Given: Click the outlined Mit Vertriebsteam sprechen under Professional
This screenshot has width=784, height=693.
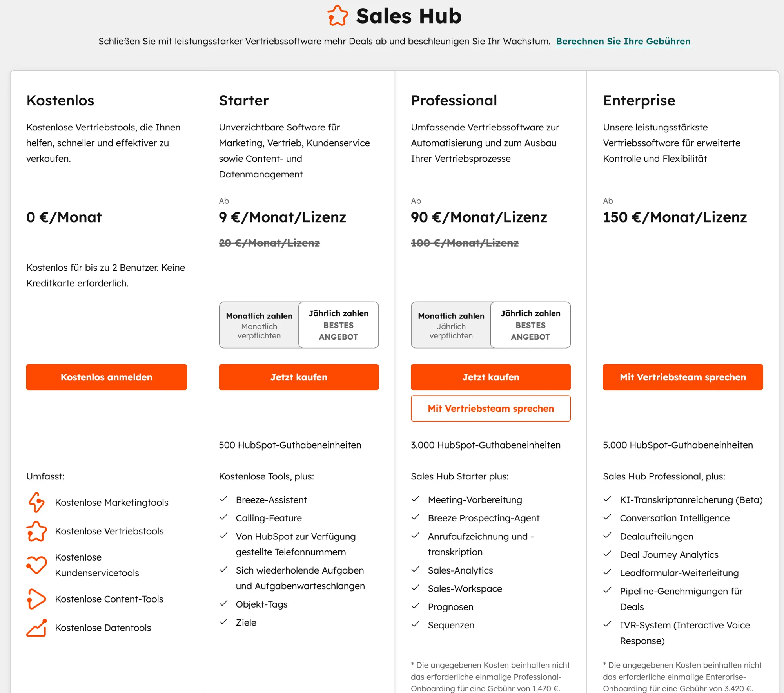Looking at the screenshot, I should tap(490, 409).
